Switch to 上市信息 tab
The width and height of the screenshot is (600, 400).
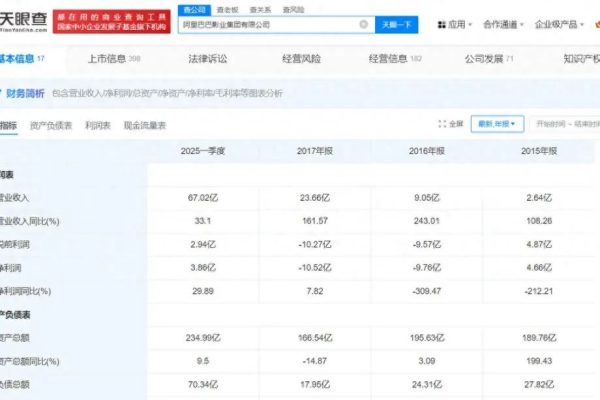[x=114, y=59]
